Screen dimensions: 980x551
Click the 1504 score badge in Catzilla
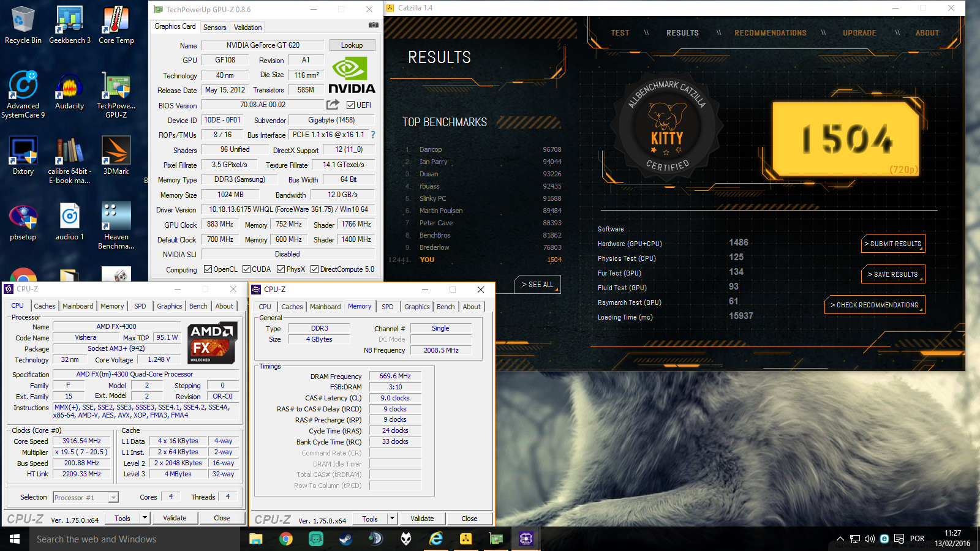point(846,138)
